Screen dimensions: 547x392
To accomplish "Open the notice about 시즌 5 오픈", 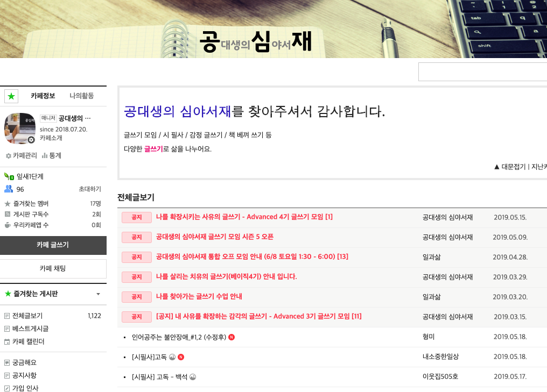I will [x=215, y=237].
